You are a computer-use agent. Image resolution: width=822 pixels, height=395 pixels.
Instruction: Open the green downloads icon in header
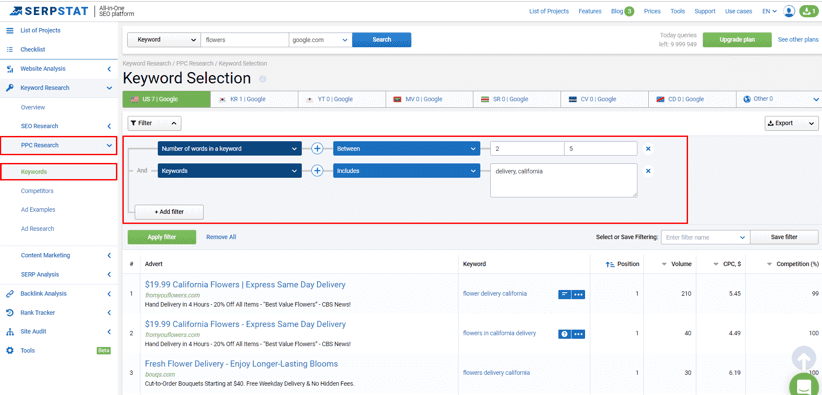808,11
